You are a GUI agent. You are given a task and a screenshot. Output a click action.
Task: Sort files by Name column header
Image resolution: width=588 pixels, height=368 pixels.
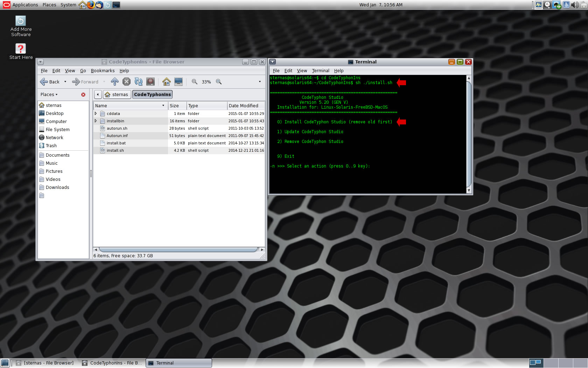pyautogui.click(x=130, y=106)
